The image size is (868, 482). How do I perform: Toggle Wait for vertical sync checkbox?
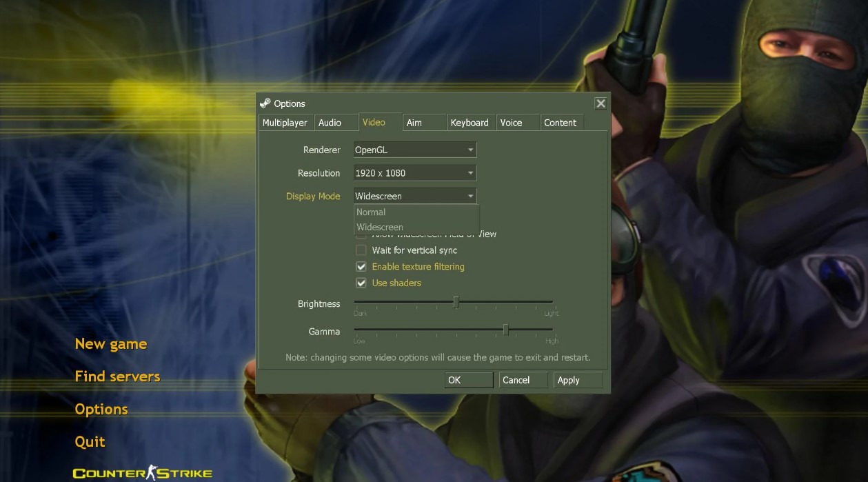(361, 250)
